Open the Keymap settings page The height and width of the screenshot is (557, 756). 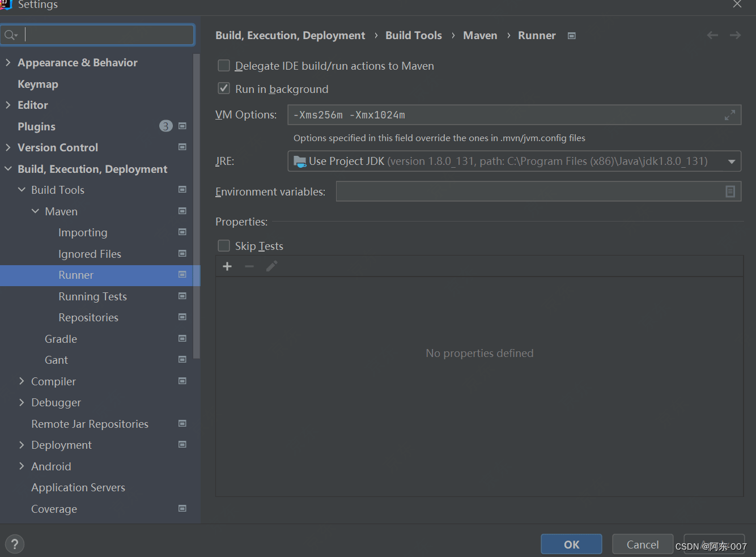coord(38,84)
